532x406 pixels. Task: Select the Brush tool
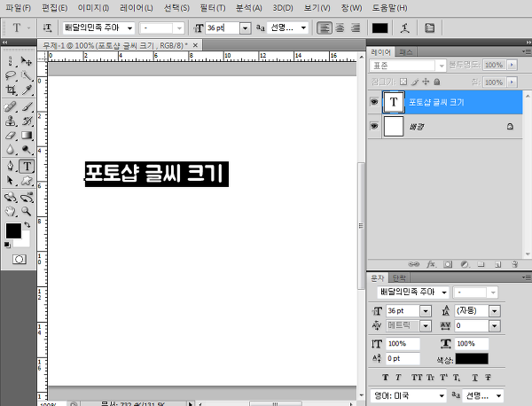pyautogui.click(x=27, y=106)
